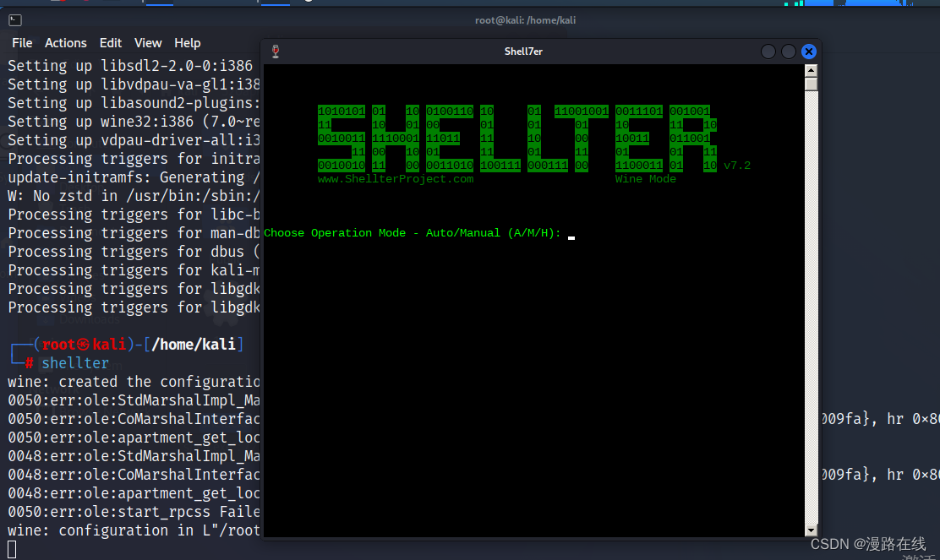Image resolution: width=940 pixels, height=560 pixels.
Task: Click the line '0050:err:ole:start_rpcss Failed'
Action: [x=134, y=512]
